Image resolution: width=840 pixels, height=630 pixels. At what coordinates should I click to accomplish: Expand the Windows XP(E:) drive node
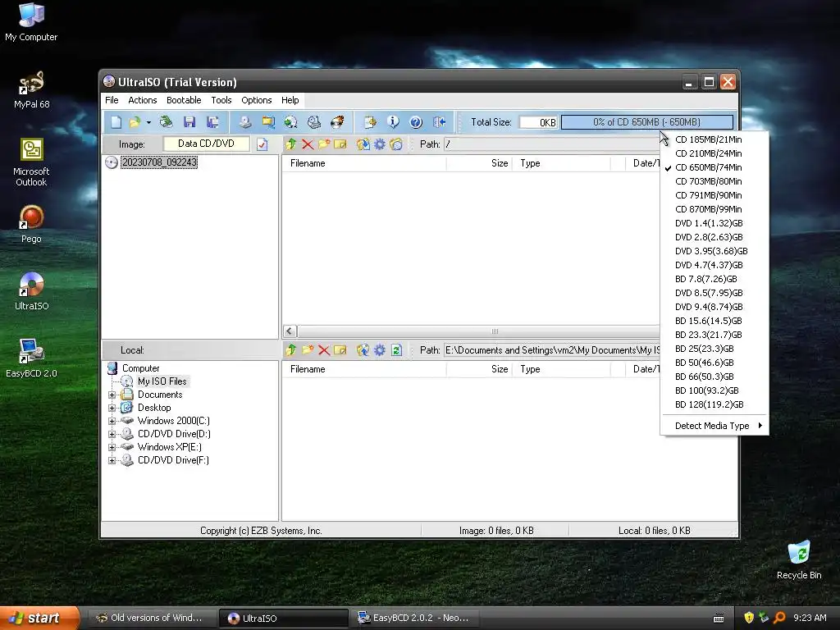[112, 447]
